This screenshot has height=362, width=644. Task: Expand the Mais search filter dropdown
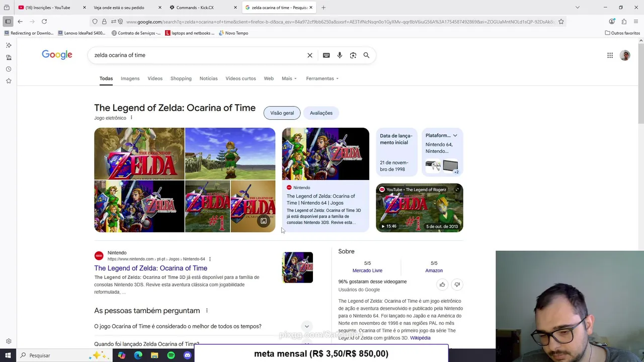tap(289, 78)
